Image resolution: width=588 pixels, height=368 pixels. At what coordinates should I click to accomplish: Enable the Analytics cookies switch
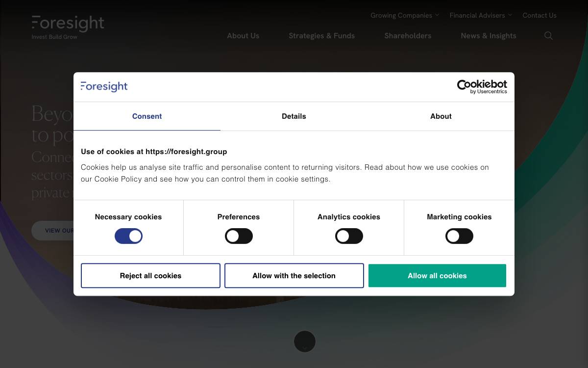(x=349, y=236)
